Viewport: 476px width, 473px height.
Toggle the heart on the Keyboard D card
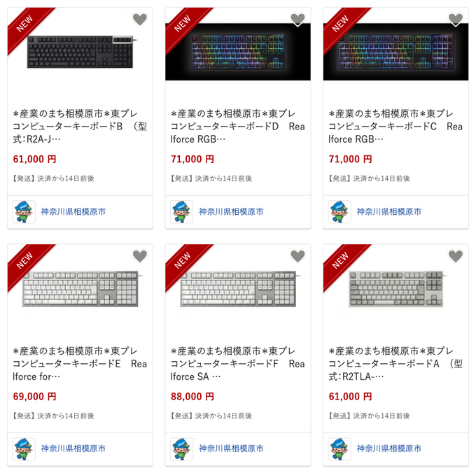(x=297, y=20)
